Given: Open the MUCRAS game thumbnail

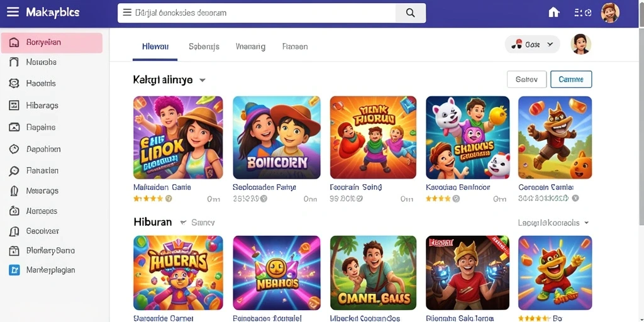Looking at the screenshot, I should coord(178,273).
